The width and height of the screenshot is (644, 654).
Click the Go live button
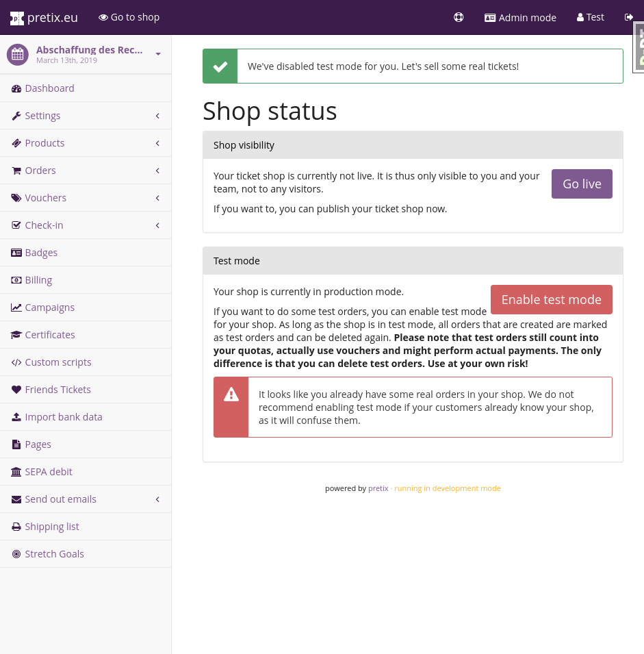[x=582, y=184]
